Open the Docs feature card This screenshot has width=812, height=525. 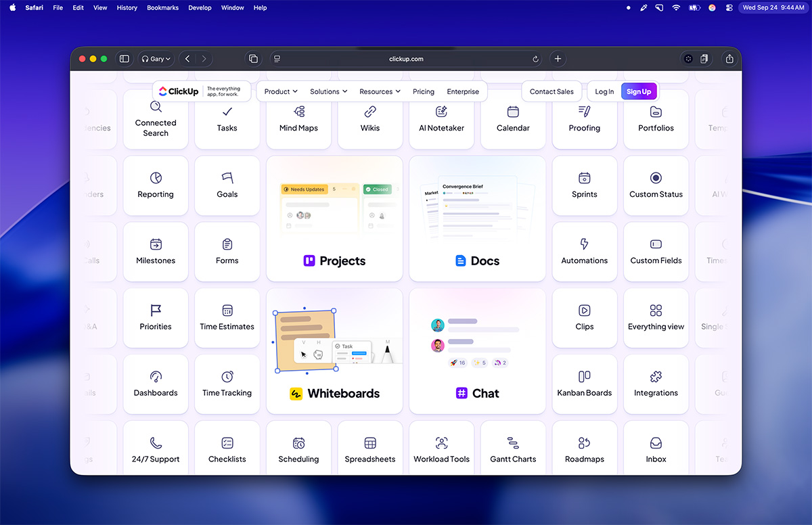point(477,219)
